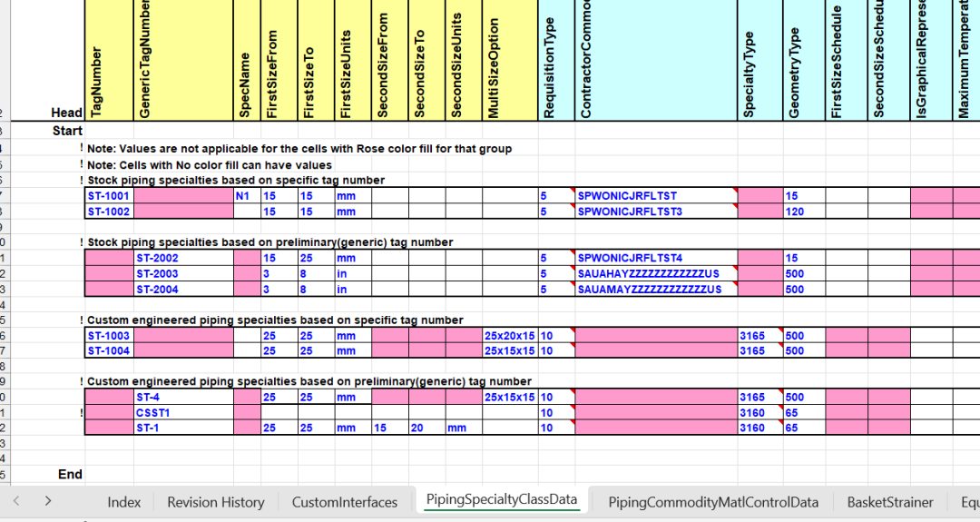The width and height of the screenshot is (980, 522).
Task: Select MultiSizeOption cell 25x15x15 in ST-4 row
Action: 510,397
